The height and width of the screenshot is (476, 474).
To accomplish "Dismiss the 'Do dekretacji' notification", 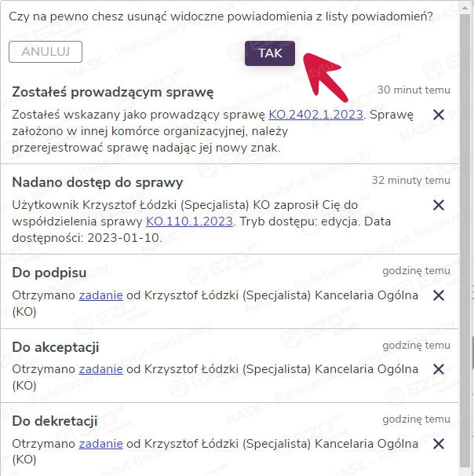I will 439,444.
